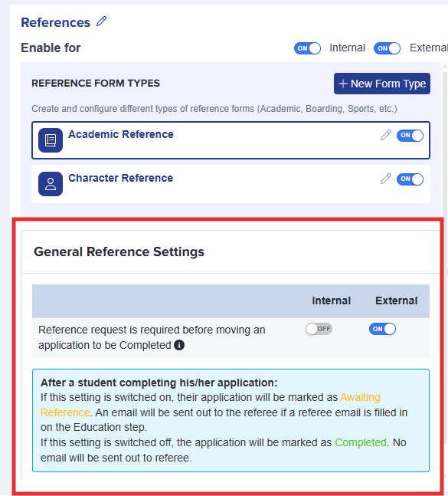
Task: Enable Internal reference request required switch
Action: pyautogui.click(x=319, y=329)
